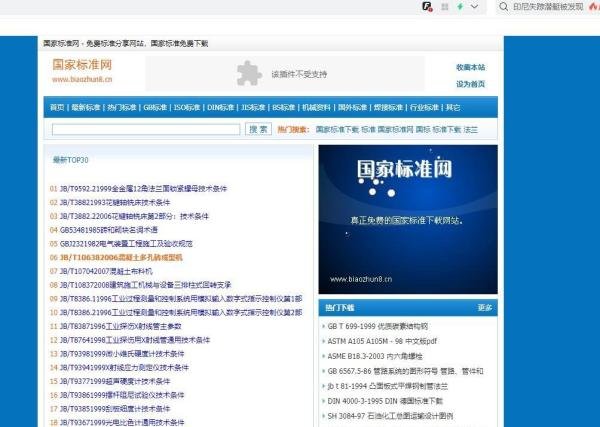The height and width of the screenshot is (427, 600).
Task: Click the F extension icon in browser toolbar
Action: click(427, 7)
